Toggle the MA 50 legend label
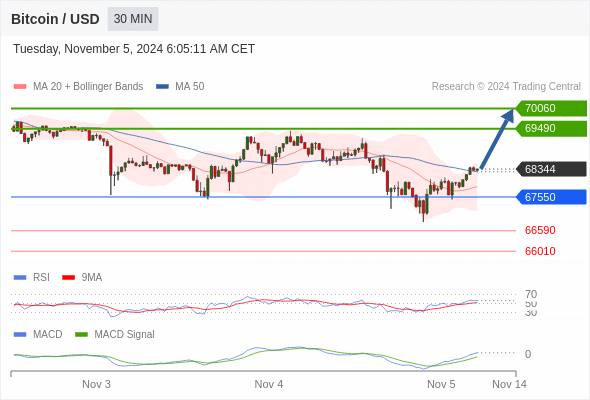Image resolution: width=590 pixels, height=400 pixels. 190,87
